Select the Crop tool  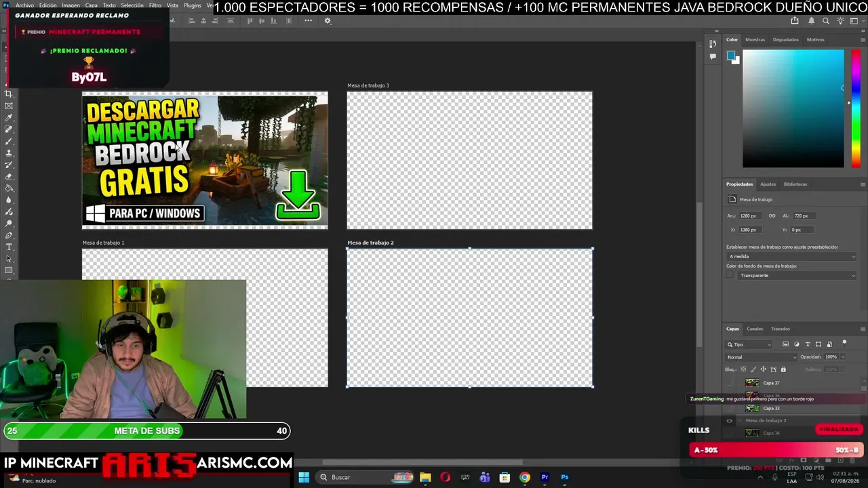tap(9, 94)
